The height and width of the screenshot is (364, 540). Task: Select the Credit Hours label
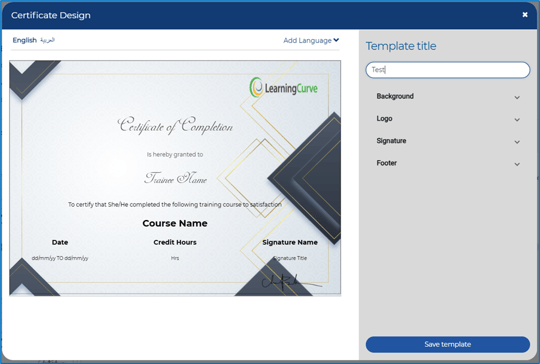(x=175, y=242)
